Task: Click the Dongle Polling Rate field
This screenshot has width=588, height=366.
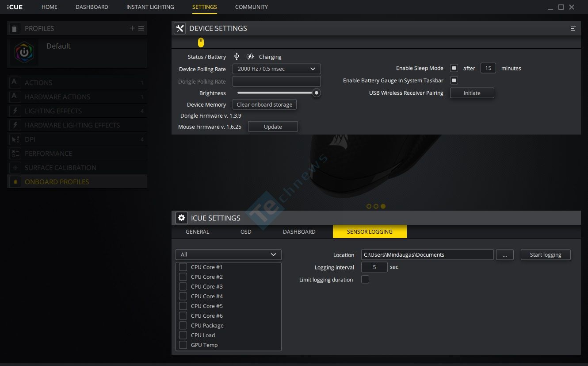Action: [x=276, y=81]
